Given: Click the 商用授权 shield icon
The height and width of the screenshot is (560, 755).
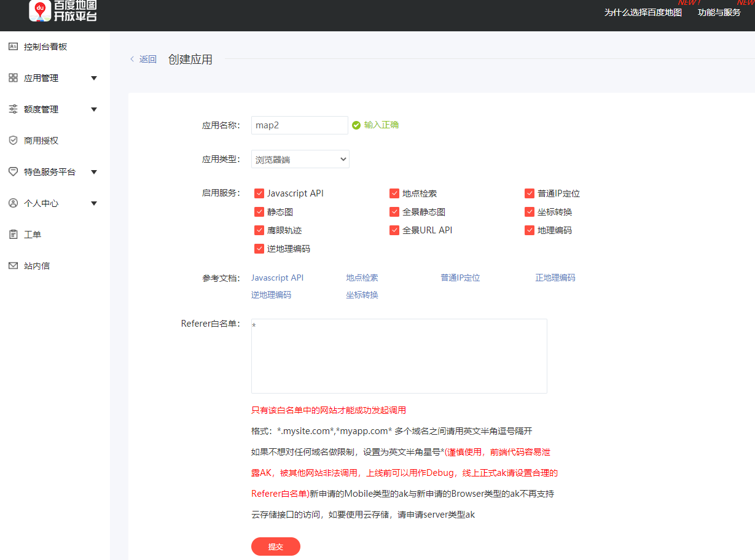Looking at the screenshot, I should 14,140.
